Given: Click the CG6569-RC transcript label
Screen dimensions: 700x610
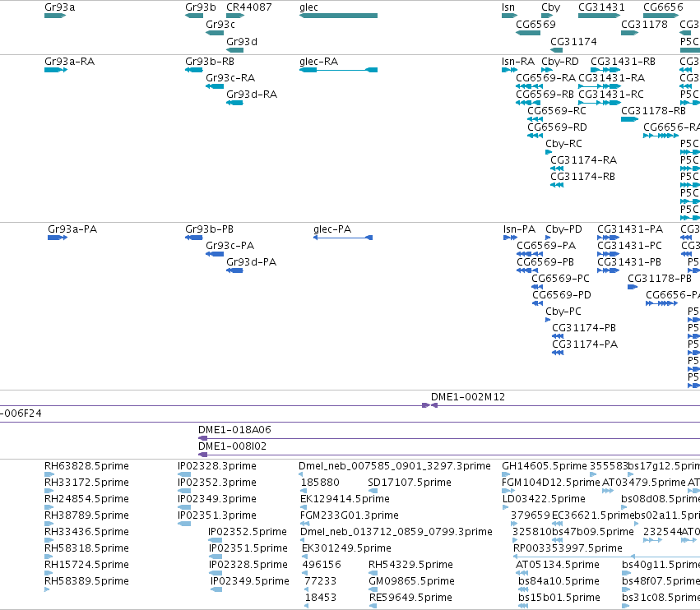Looking at the screenshot, I should click(x=557, y=111).
